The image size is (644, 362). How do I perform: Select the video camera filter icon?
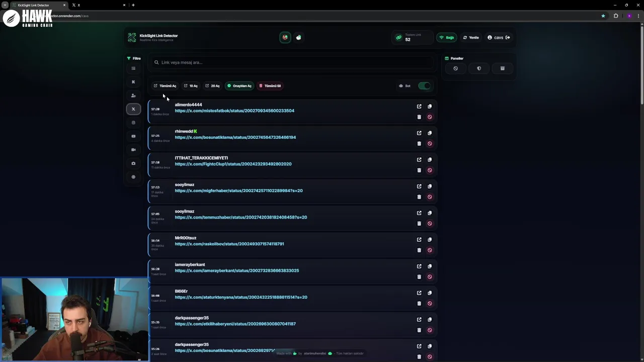(133, 150)
